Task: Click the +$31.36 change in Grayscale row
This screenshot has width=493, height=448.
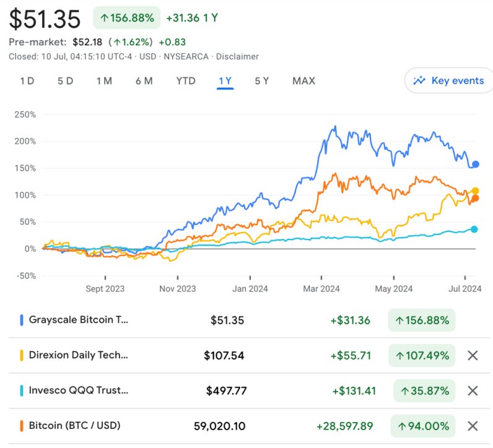Action: click(351, 320)
